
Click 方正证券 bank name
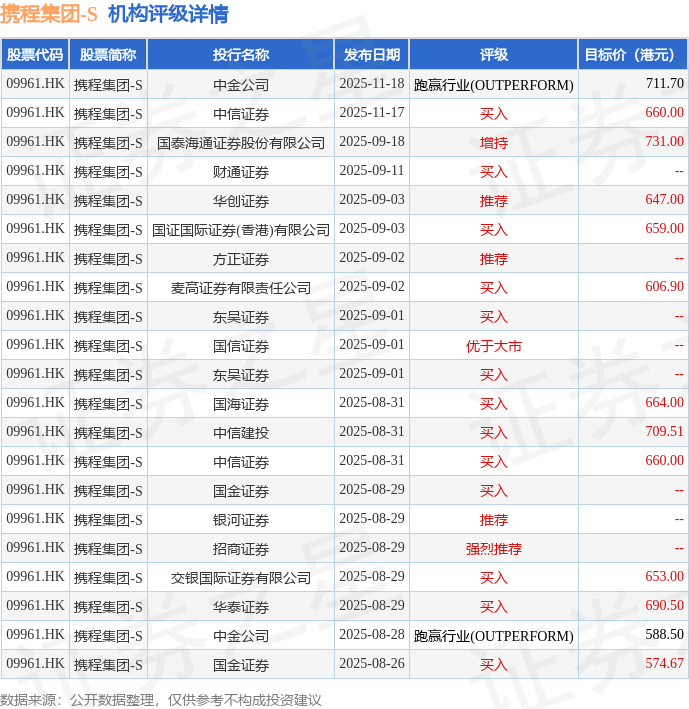[241, 259]
